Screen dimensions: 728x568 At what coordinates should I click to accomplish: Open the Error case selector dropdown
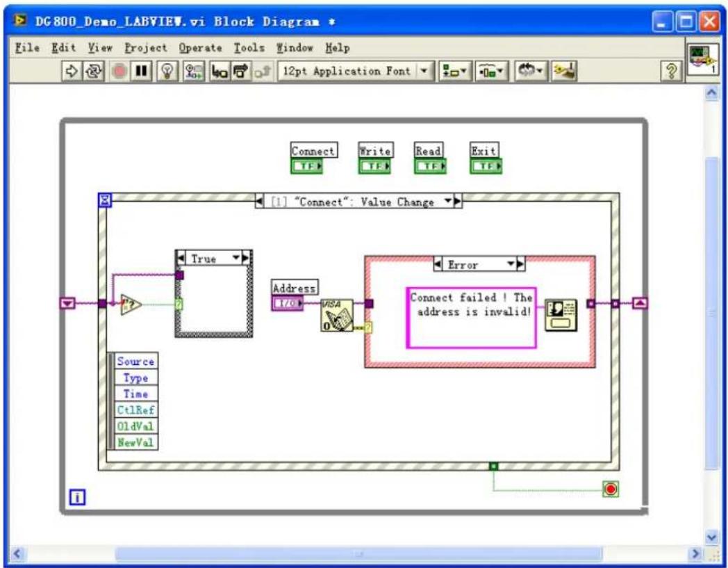coord(511,264)
